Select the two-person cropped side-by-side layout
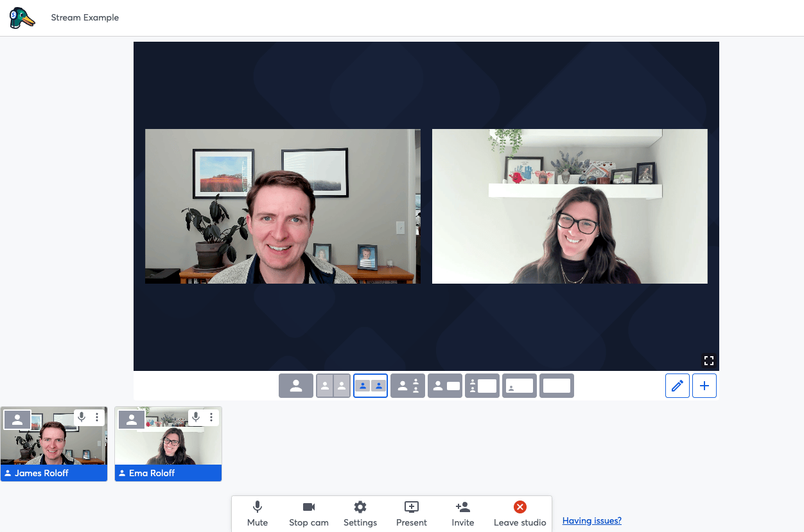Image resolution: width=804 pixels, height=532 pixels. click(x=333, y=386)
